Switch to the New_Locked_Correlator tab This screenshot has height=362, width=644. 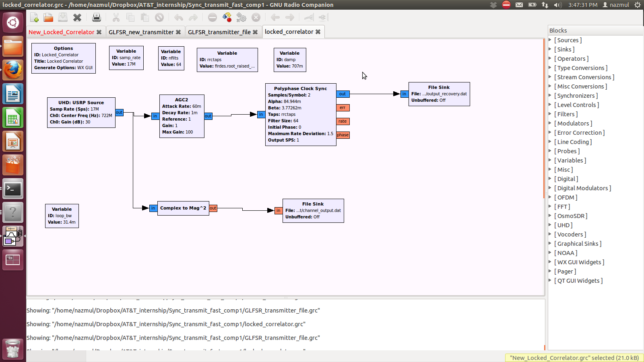click(x=61, y=32)
